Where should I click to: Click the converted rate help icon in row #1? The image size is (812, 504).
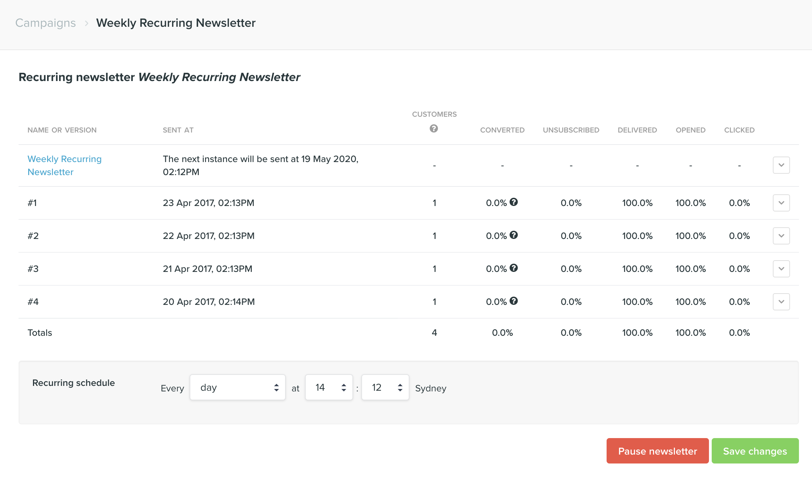[x=514, y=202]
